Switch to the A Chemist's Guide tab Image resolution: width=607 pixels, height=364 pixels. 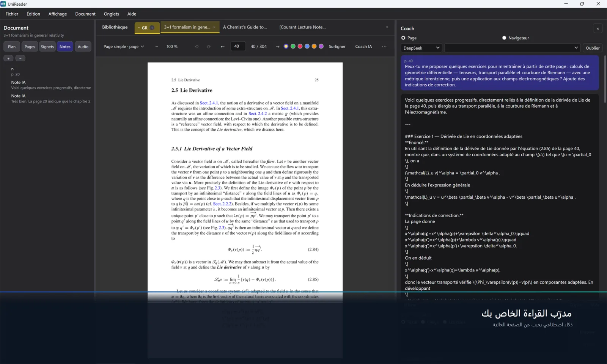[245, 27]
